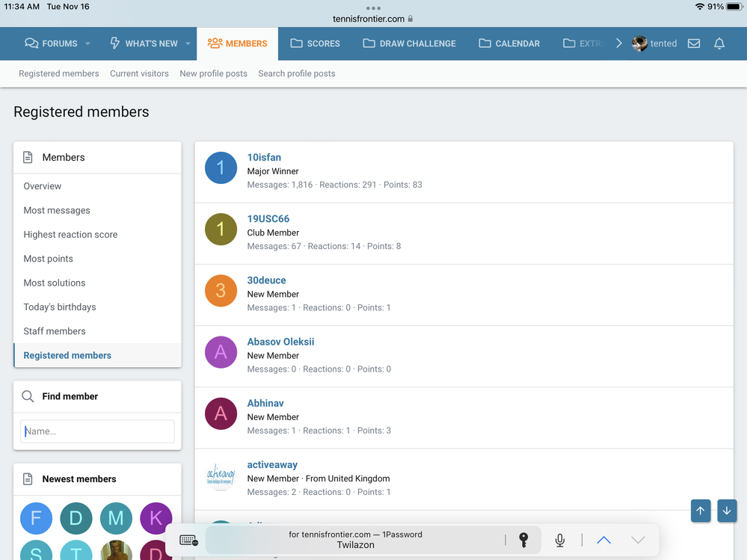Click the scroll-to-bottom arrow button
Image resolution: width=747 pixels, height=560 pixels.
click(726, 511)
